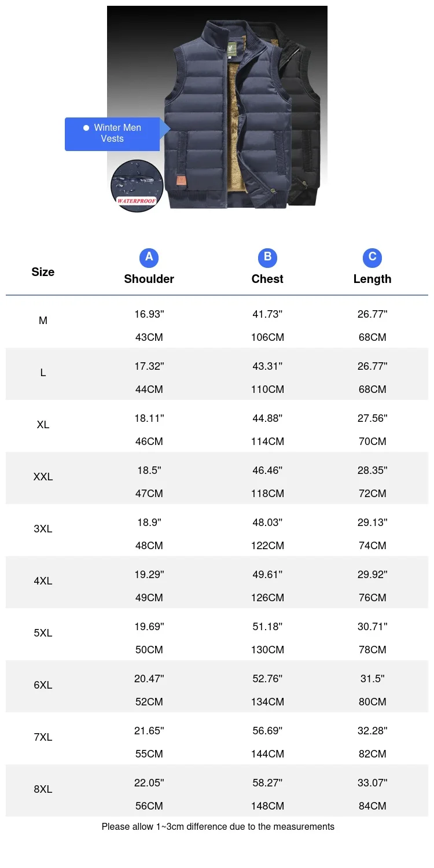Screen dimensions: 434x868
Task: Click the blue circle B icon
Action: [267, 257]
